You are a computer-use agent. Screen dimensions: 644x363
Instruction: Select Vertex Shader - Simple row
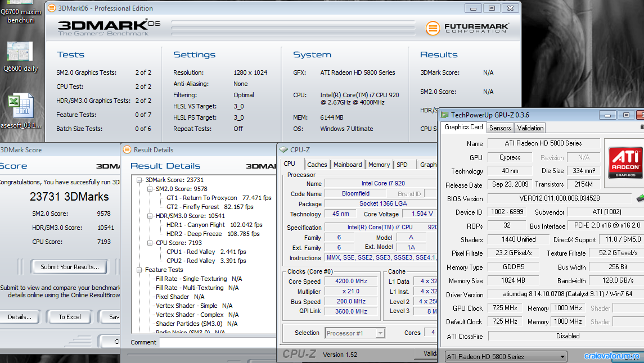pos(194,306)
